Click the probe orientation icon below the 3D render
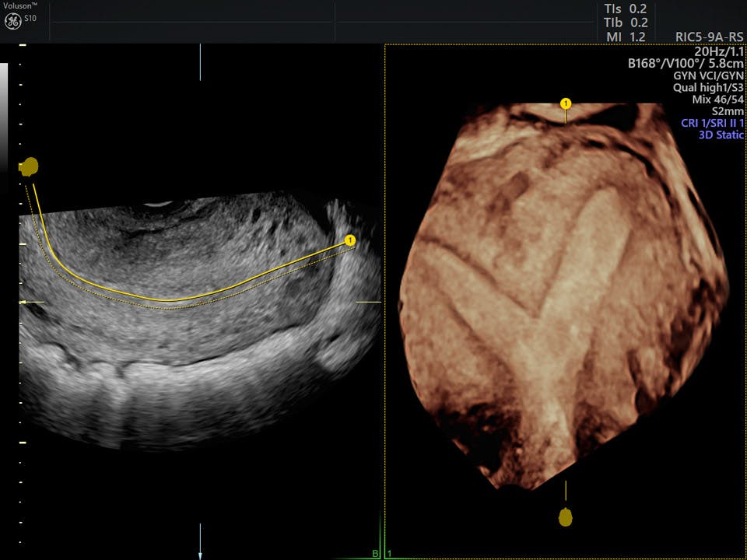The image size is (747, 560). pyautogui.click(x=566, y=517)
